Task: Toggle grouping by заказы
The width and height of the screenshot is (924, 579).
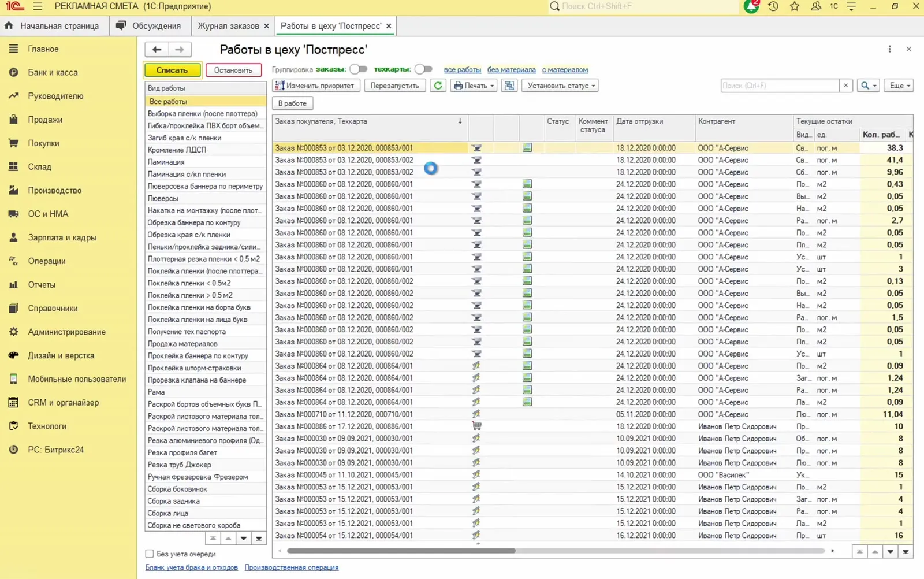Action: click(x=359, y=69)
